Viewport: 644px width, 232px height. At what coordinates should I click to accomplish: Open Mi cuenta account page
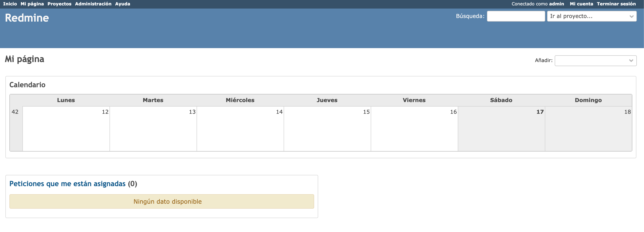(x=581, y=4)
